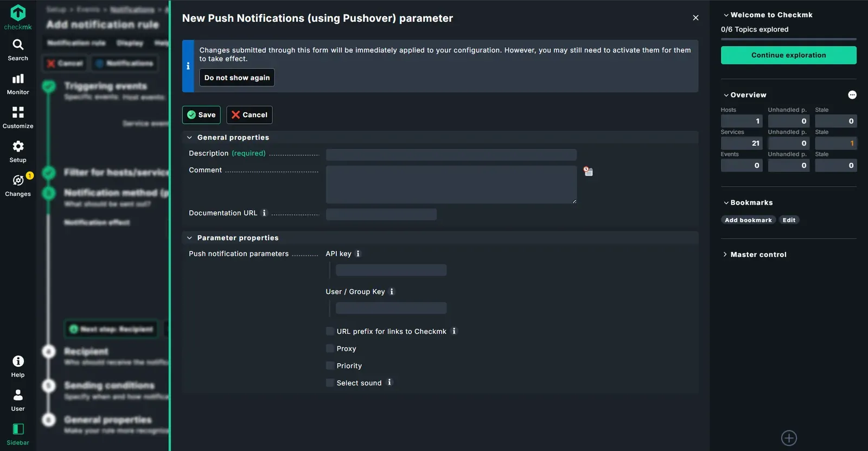Open stale services count in Overview
Viewport: 868px width, 451px height.
pos(836,143)
